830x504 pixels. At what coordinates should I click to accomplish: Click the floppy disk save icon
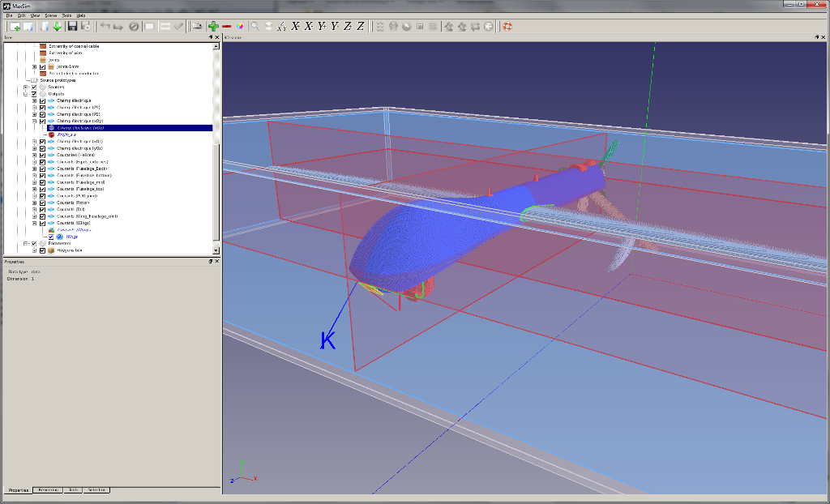(72, 27)
